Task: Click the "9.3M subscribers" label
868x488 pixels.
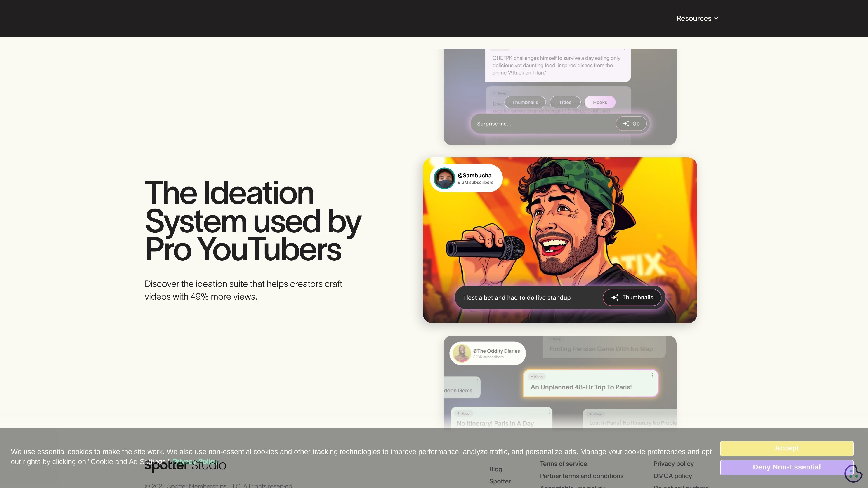Action: point(475,182)
